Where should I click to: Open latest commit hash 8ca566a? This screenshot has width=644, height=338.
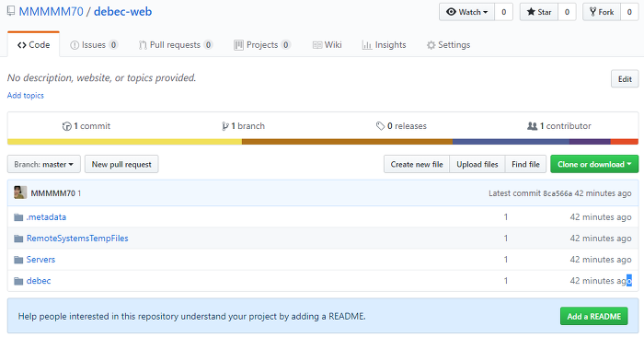(558, 193)
